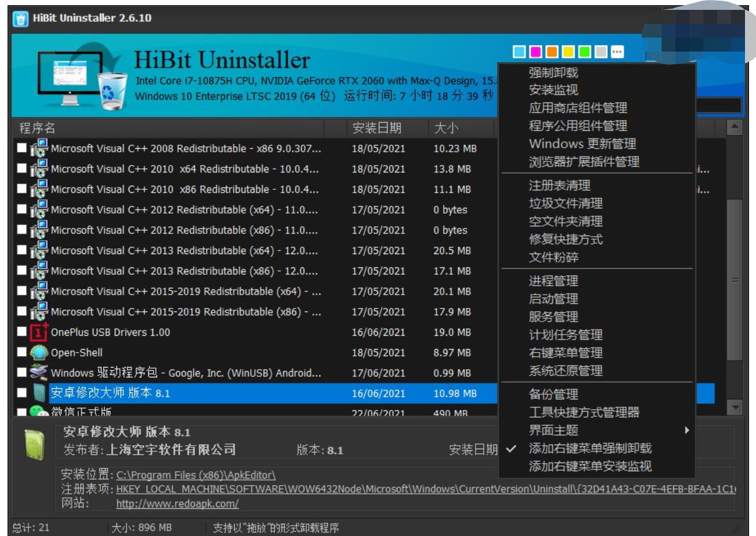Check the Visual C++ 2012 (x86) checkbox

tap(22, 230)
